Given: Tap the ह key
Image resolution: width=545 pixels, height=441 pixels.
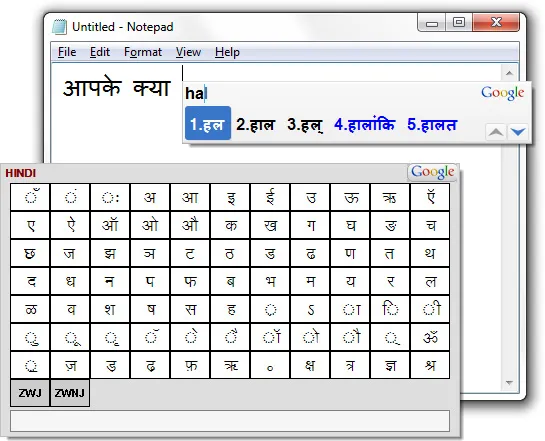Looking at the screenshot, I should tap(230, 309).
